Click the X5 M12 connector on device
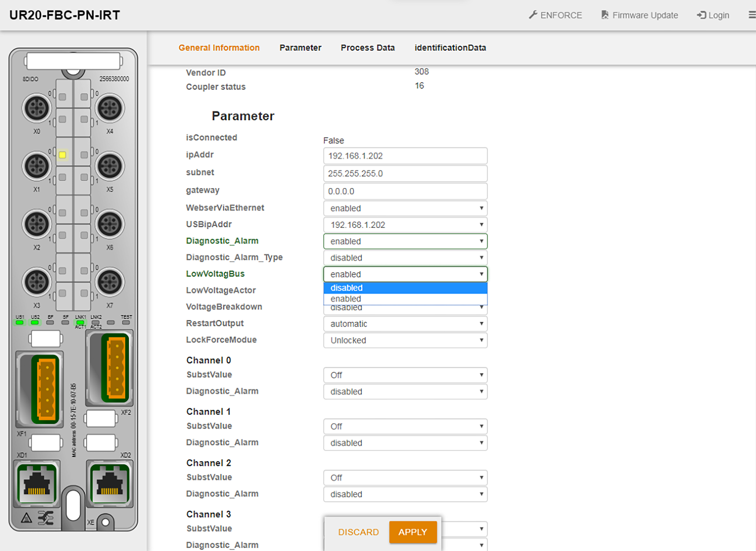This screenshot has width=756, height=551. (110, 166)
